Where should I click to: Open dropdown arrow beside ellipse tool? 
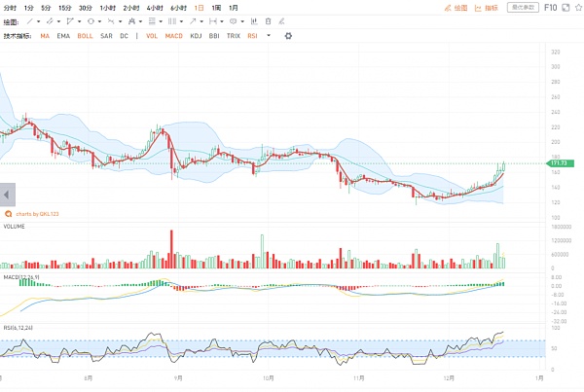click(100, 20)
